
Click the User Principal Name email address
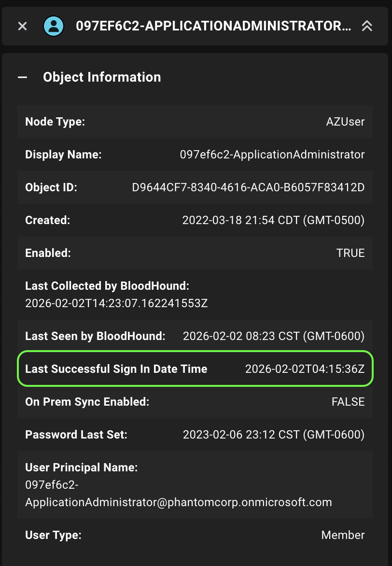[x=178, y=502]
